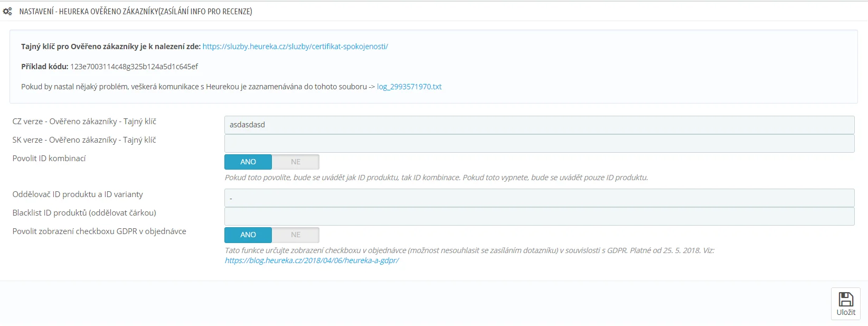Viewport: 868px width, 326px height.
Task: Click the Povolit zobrazení checkboxu GDPR label
Action: 99,231
